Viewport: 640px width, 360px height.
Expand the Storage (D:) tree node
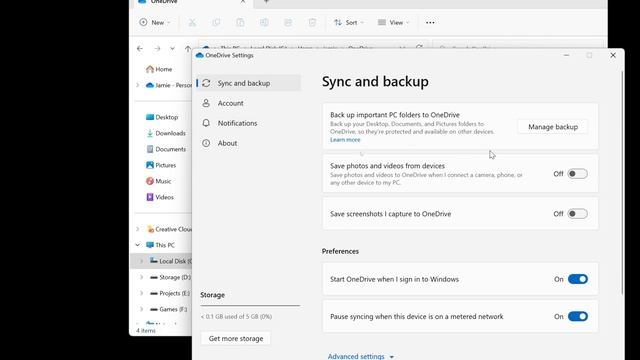pos(141,277)
